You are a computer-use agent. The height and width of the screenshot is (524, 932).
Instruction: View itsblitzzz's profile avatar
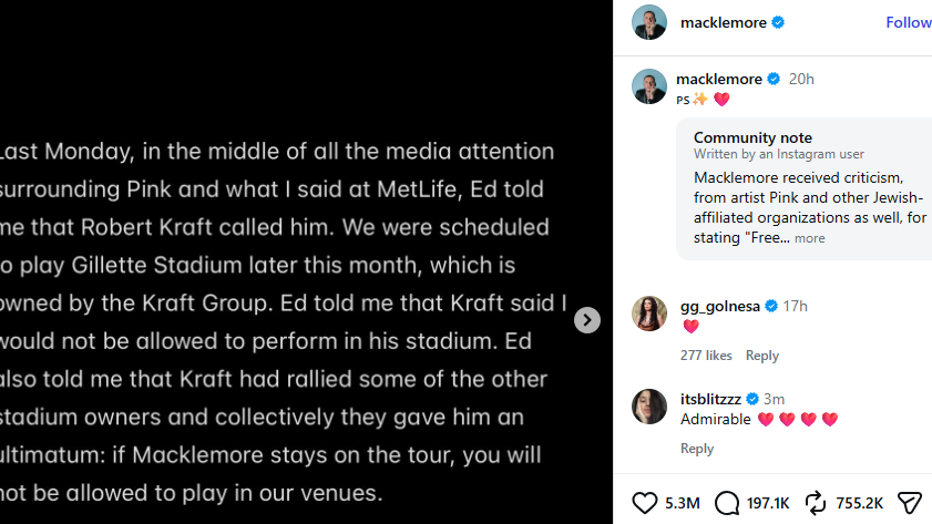649,406
